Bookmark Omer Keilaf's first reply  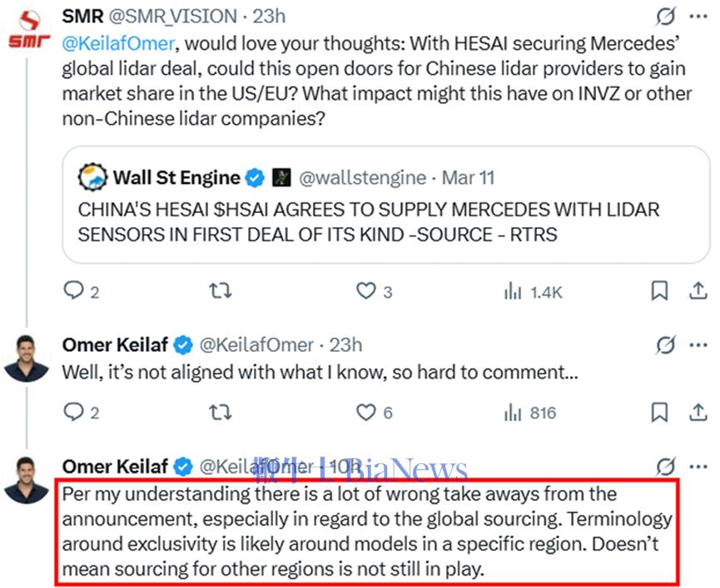pyautogui.click(x=659, y=412)
